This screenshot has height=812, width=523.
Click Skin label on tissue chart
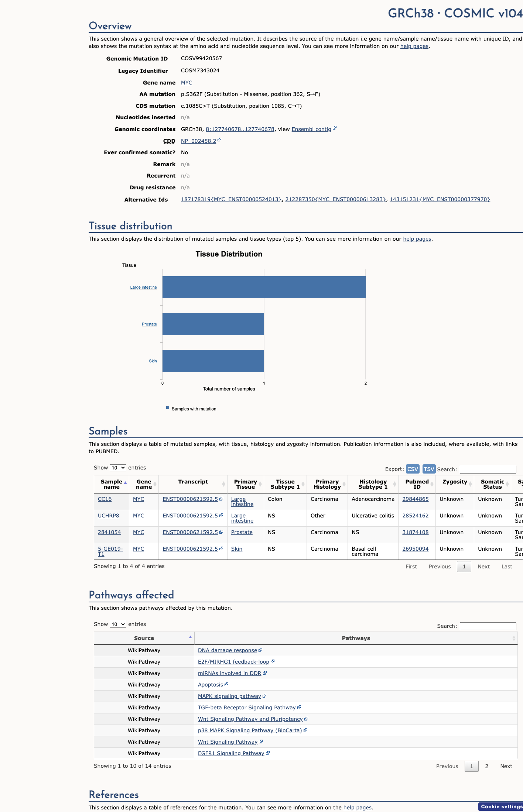coord(153,361)
